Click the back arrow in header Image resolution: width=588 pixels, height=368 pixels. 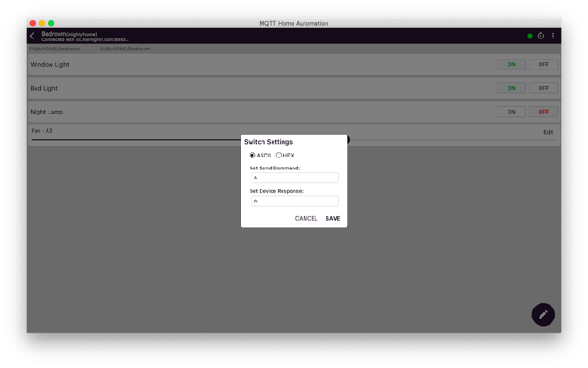click(33, 37)
